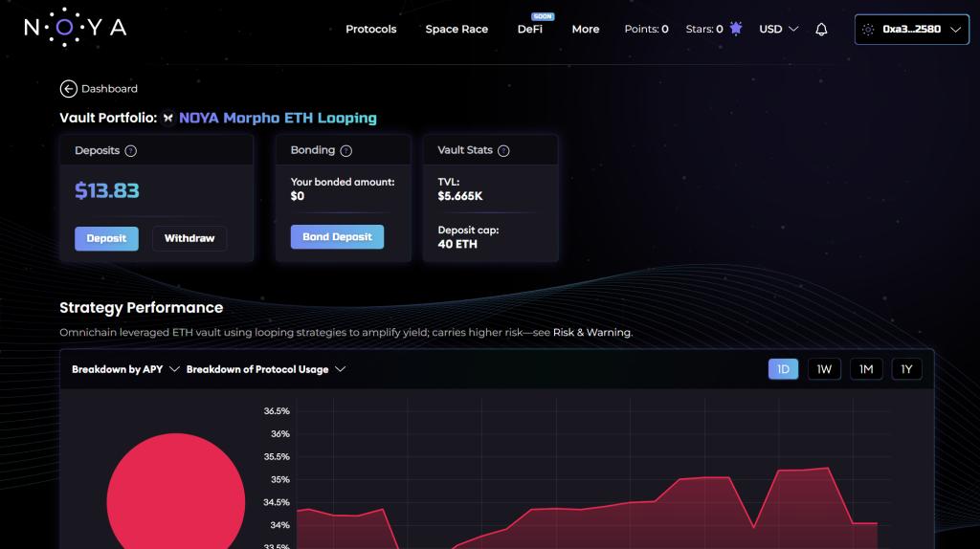This screenshot has height=549, width=980.
Task: Click the Stars badge icon
Action: point(736,29)
